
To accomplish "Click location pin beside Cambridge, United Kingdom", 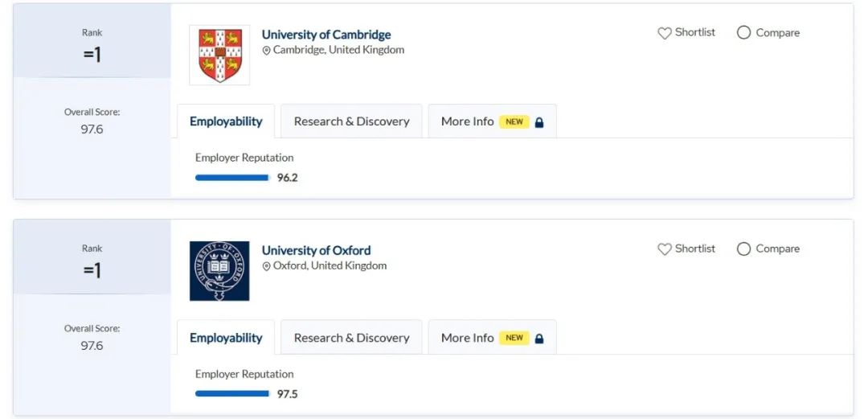I will coord(266,51).
